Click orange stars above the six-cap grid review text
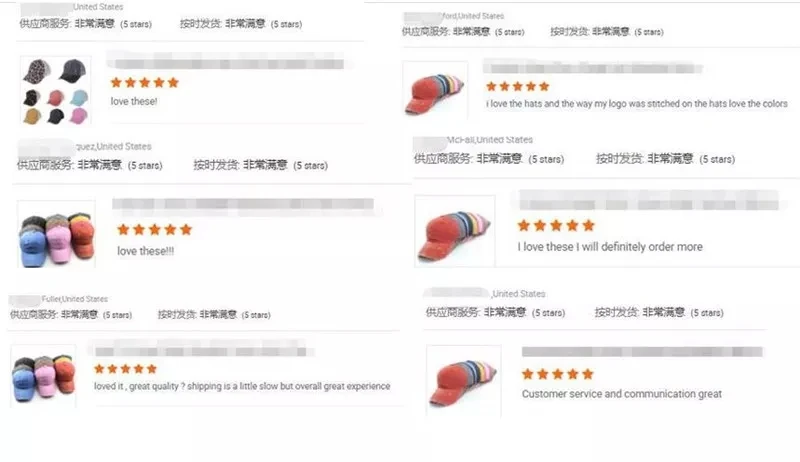 144,82
